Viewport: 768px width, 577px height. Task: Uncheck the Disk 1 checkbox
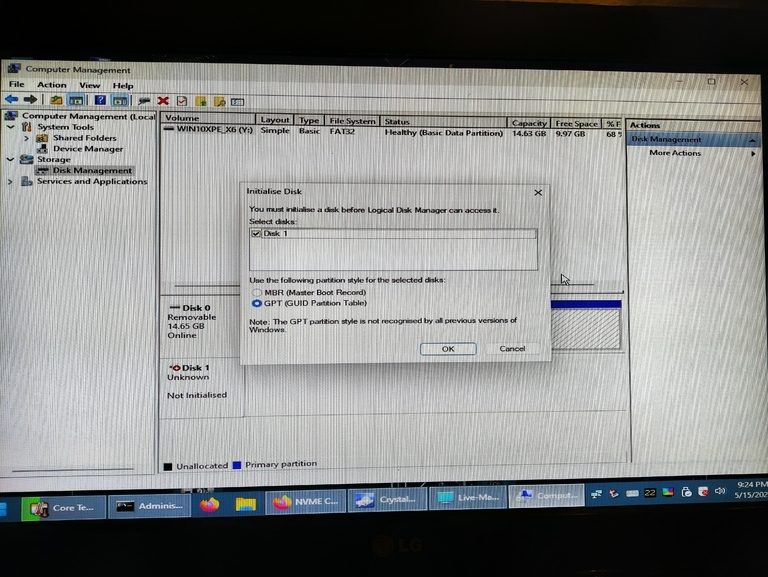(x=257, y=233)
